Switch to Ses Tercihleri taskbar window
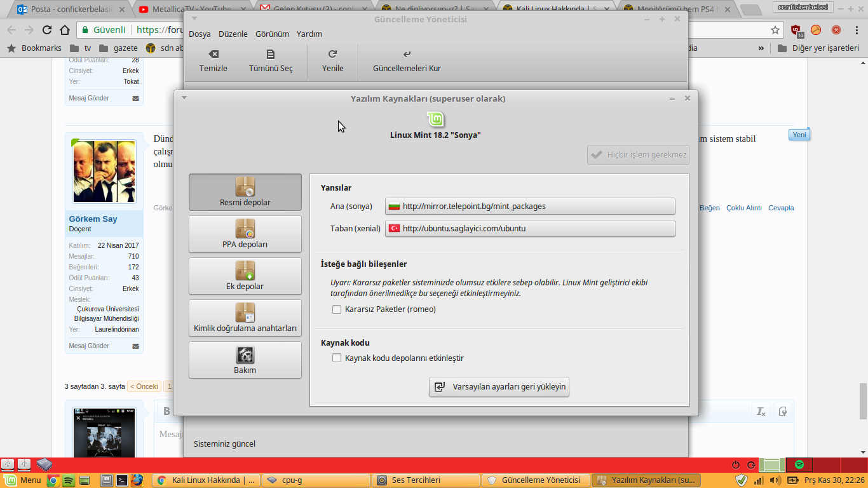Viewport: 868px width, 488px height. [x=426, y=480]
